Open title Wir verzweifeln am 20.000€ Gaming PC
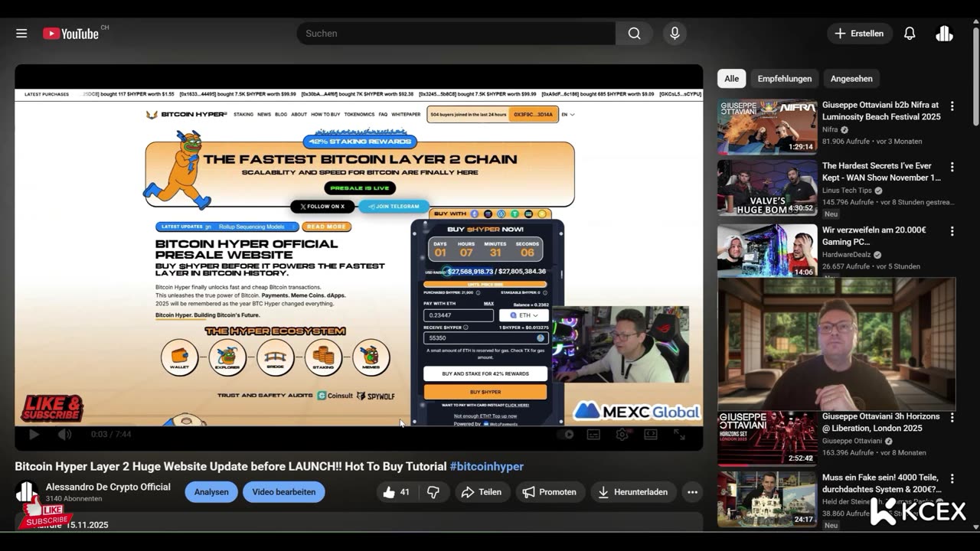This screenshot has height=551, width=980. point(874,236)
